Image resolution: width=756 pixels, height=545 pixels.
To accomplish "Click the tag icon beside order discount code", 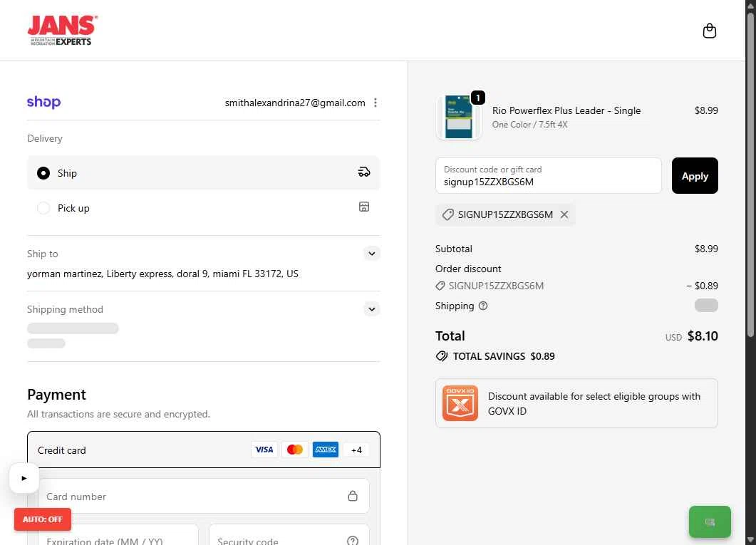I will [x=440, y=286].
